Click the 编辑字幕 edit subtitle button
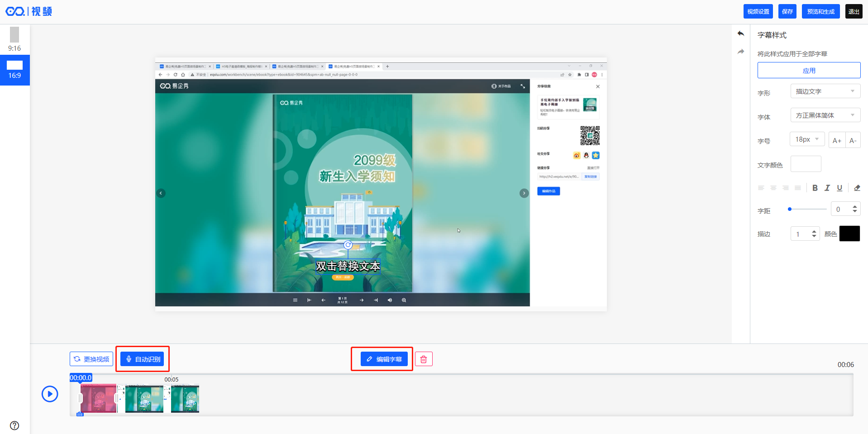The height and width of the screenshot is (434, 868). [384, 359]
